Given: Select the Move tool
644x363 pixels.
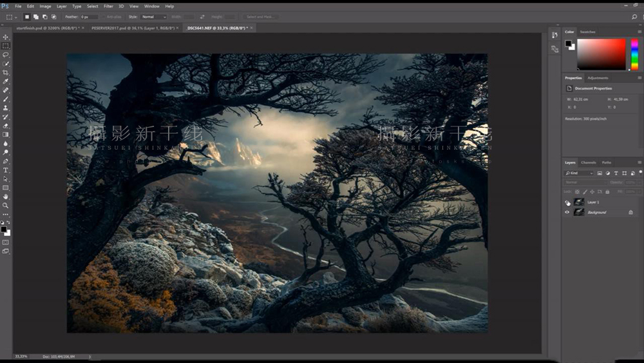Looking at the screenshot, I should pos(6,37).
